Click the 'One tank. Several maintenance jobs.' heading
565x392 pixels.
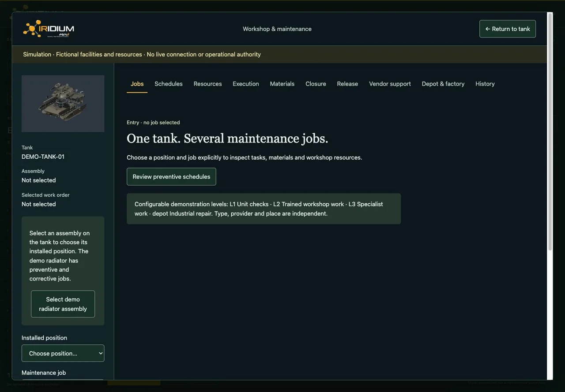click(227, 138)
